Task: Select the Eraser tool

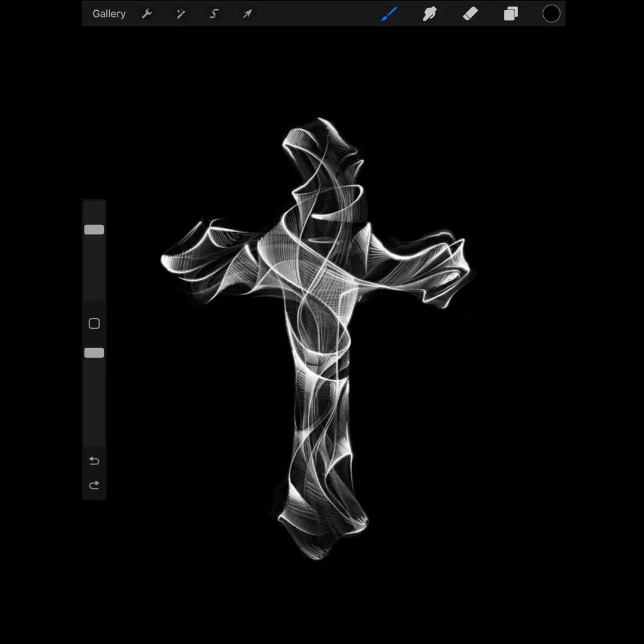Action: click(x=470, y=14)
